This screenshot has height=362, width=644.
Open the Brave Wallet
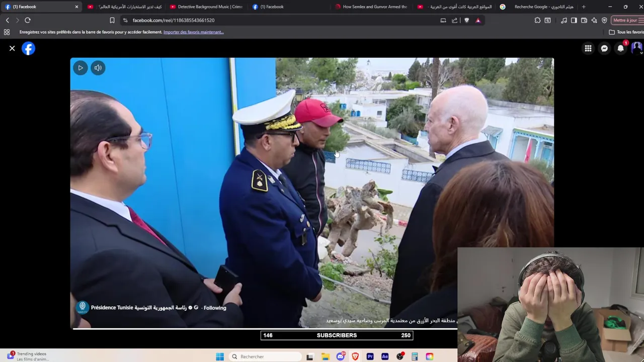point(584,20)
